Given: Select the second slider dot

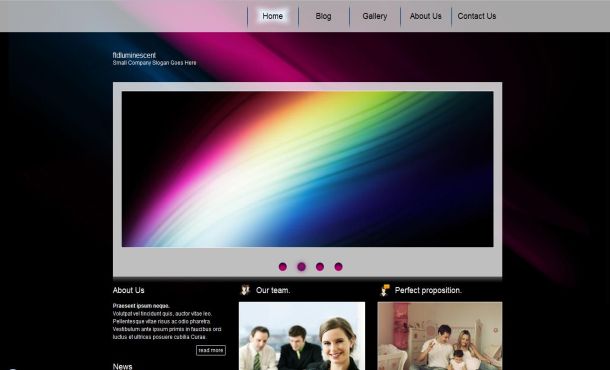Looking at the screenshot, I should point(301,267).
